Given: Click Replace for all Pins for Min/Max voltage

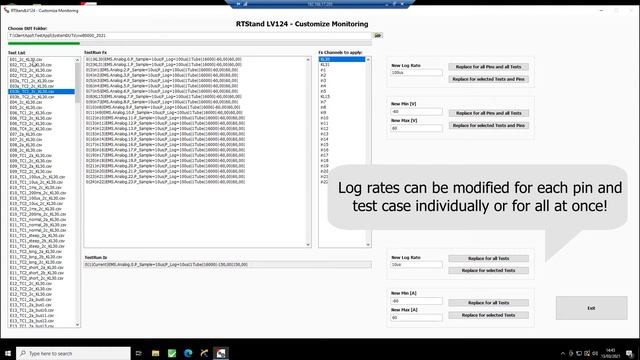Looking at the screenshot, I should coord(489,113).
